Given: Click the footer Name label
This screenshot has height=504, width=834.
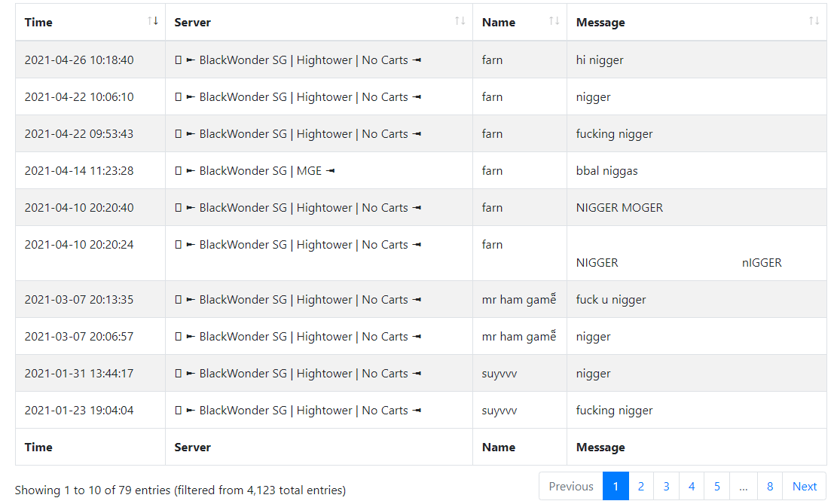Looking at the screenshot, I should click(499, 447).
